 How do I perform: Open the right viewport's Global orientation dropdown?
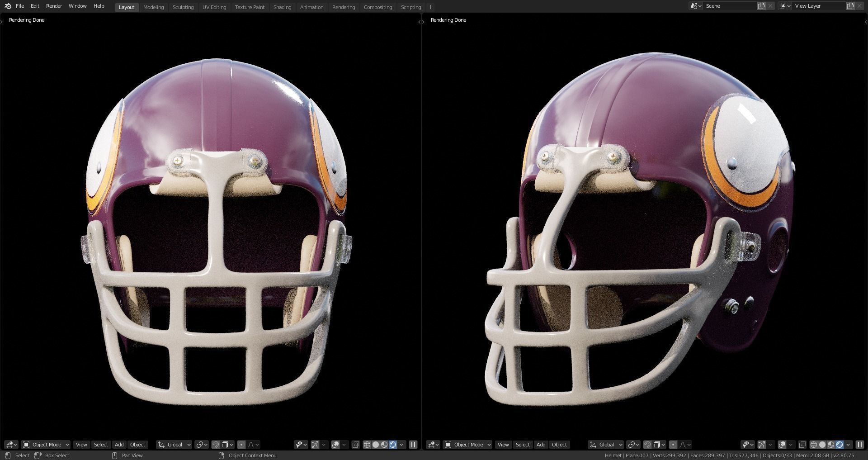click(606, 445)
